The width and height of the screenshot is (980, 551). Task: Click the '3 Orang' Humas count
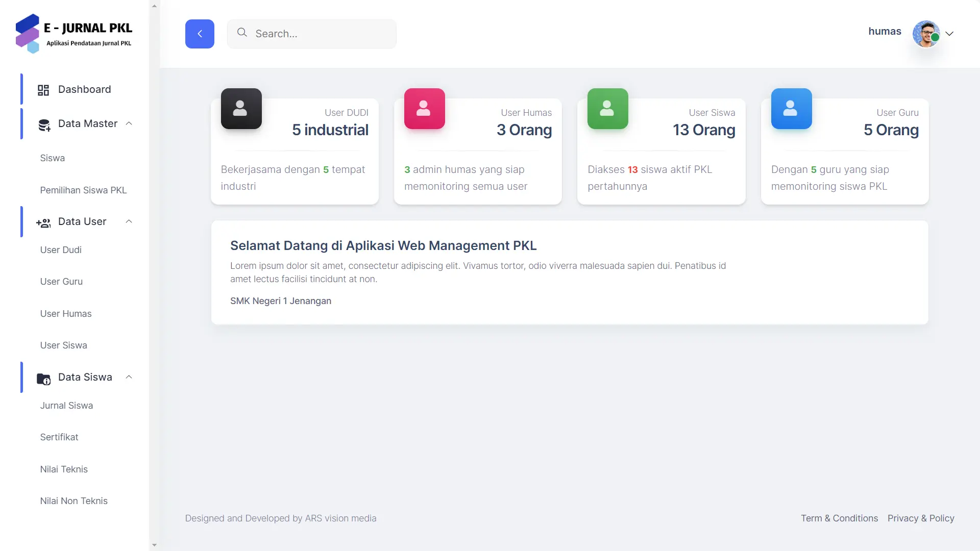pos(524,130)
